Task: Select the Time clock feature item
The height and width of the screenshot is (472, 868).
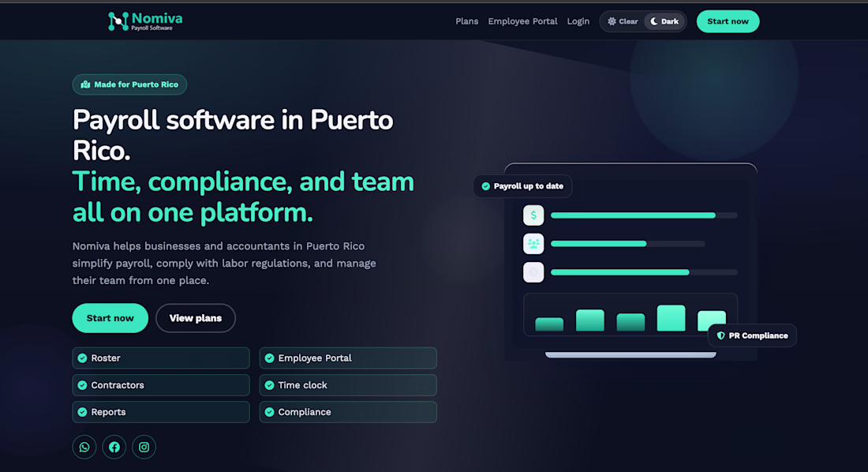Action: [348, 385]
